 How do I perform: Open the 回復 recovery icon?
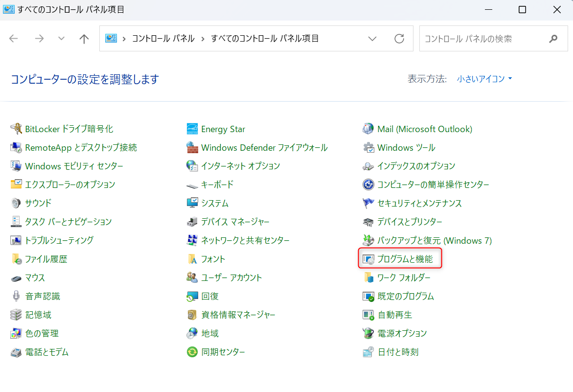pos(192,296)
